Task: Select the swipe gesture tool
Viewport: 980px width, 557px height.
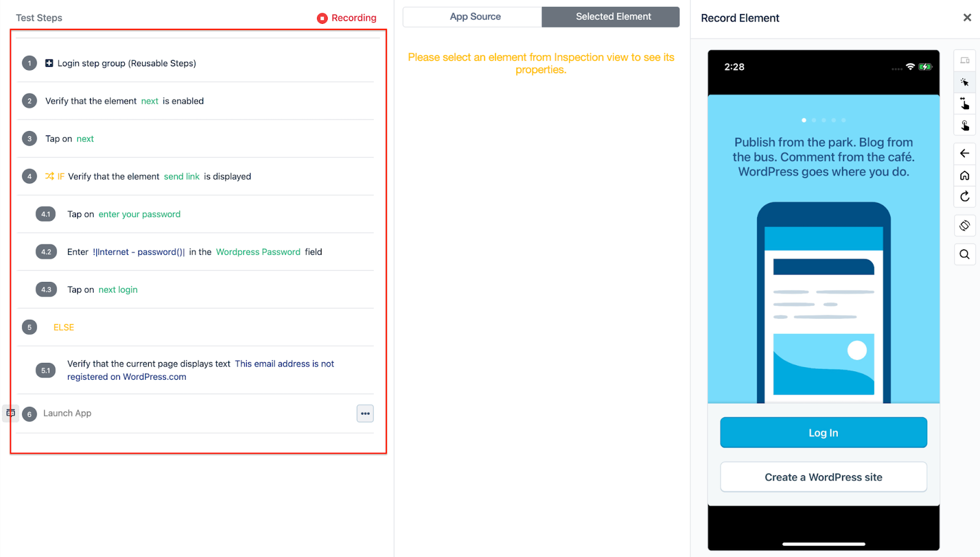Action: point(965,104)
